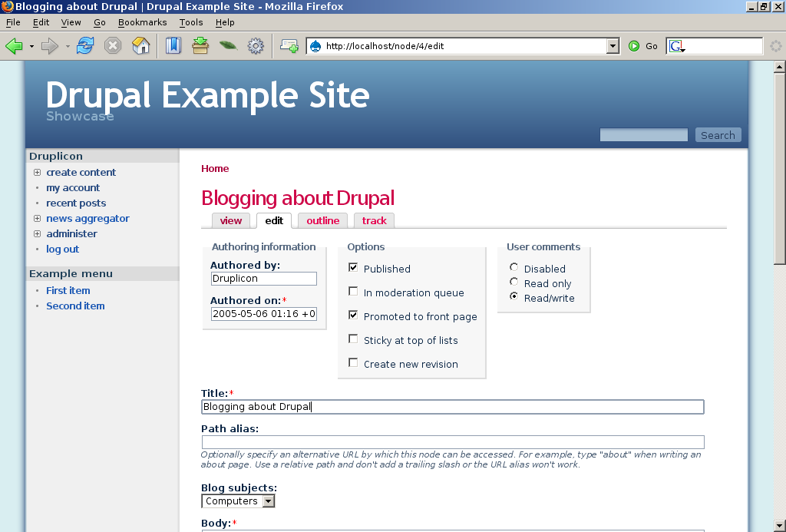The height and width of the screenshot is (532, 786).
Task: Open the View menu
Action: coord(71,22)
